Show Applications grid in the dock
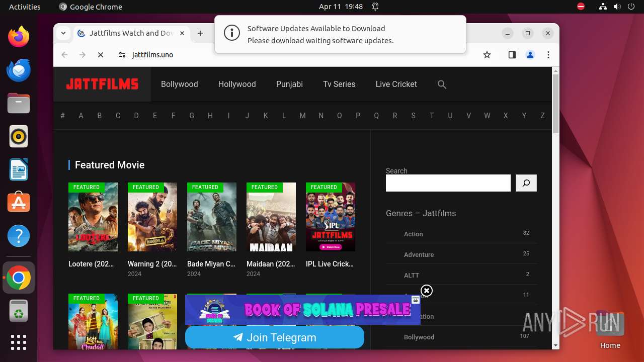 19,342
